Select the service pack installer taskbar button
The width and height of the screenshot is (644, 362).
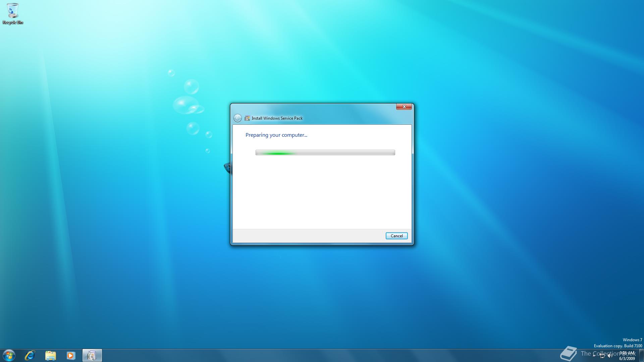pos(92,355)
